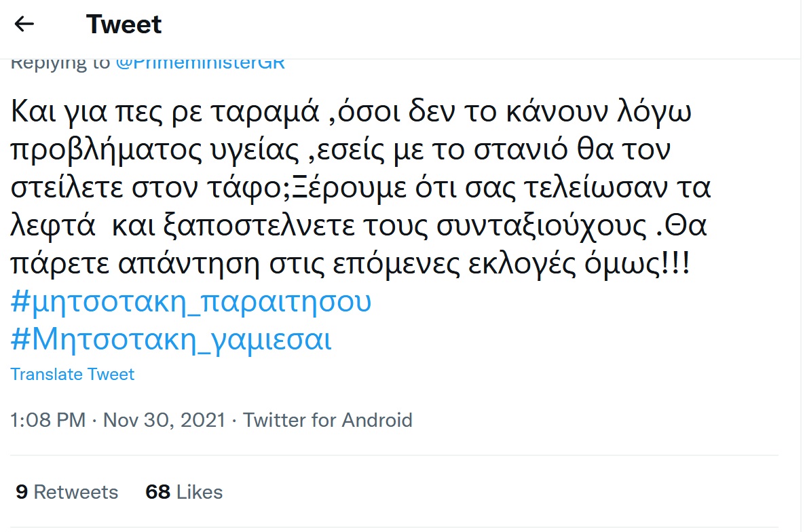Open the 1:08 PM timestamp link

pos(48,420)
